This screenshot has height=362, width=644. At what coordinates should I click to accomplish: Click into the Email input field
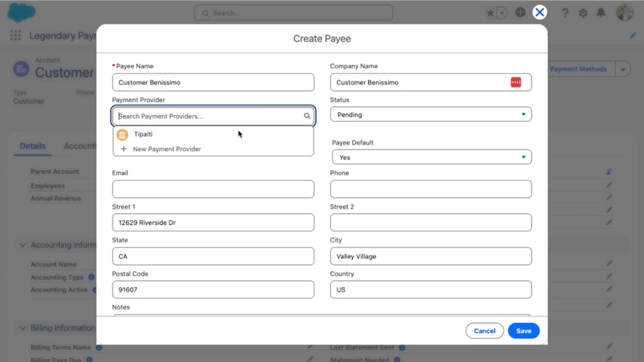coord(213,189)
